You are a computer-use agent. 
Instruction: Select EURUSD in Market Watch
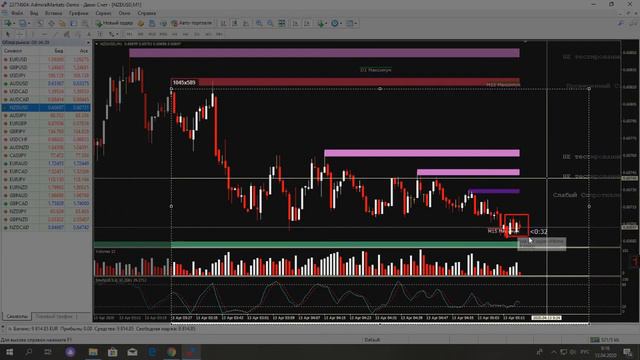coord(46,59)
